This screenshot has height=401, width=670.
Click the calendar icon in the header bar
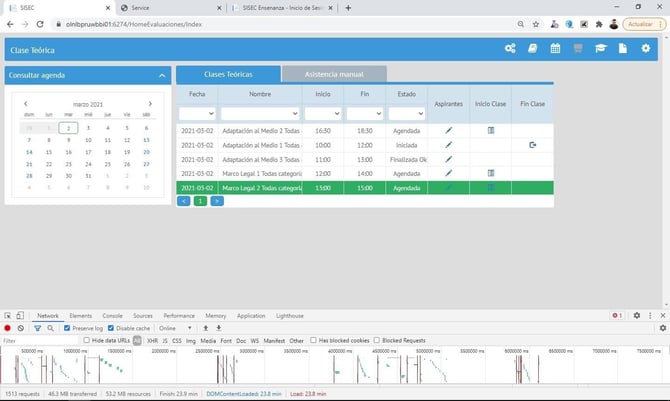point(555,49)
